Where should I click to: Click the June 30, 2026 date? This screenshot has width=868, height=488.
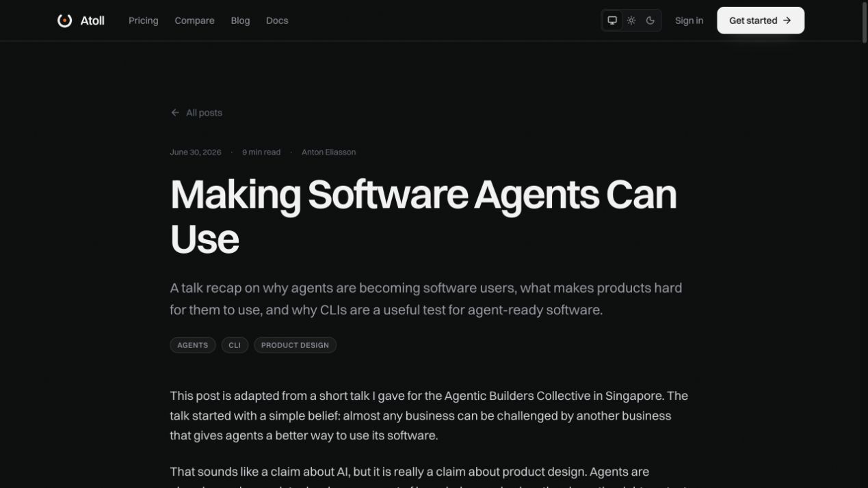pos(196,152)
